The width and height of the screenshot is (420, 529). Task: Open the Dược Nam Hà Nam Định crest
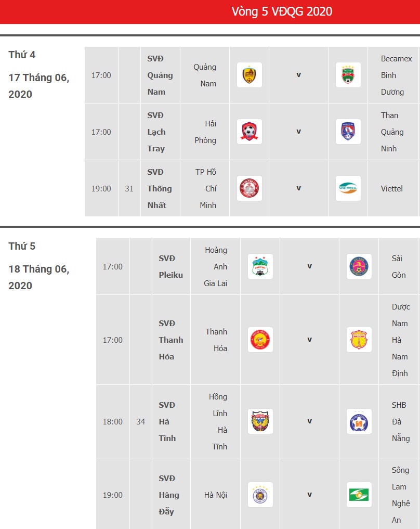click(359, 340)
